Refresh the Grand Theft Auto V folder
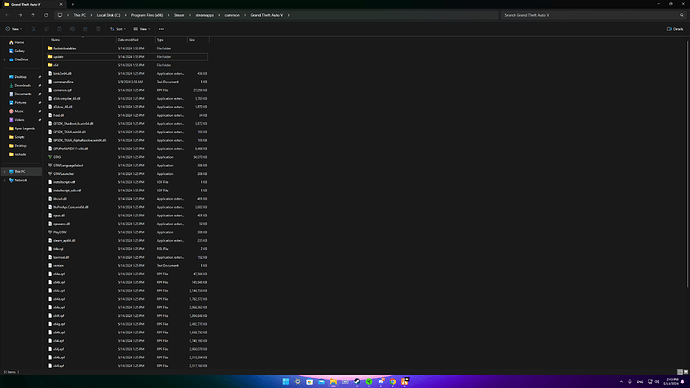The image size is (690, 388). [46, 15]
